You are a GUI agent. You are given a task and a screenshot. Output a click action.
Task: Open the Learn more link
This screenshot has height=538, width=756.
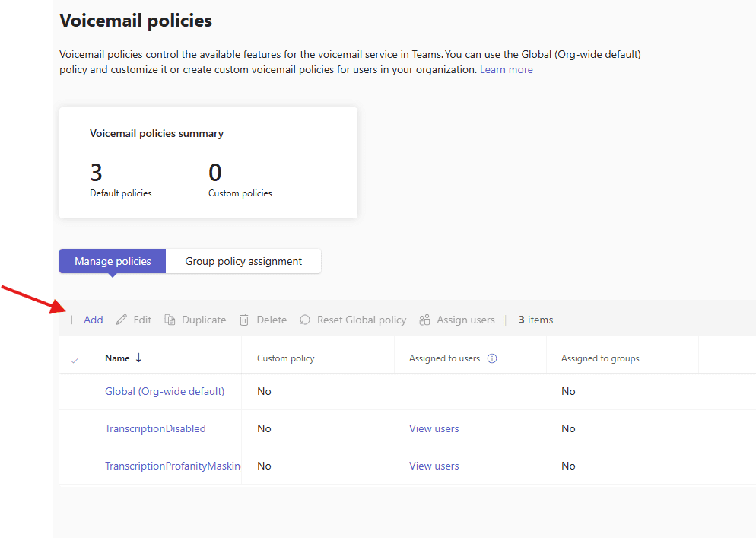(x=506, y=69)
